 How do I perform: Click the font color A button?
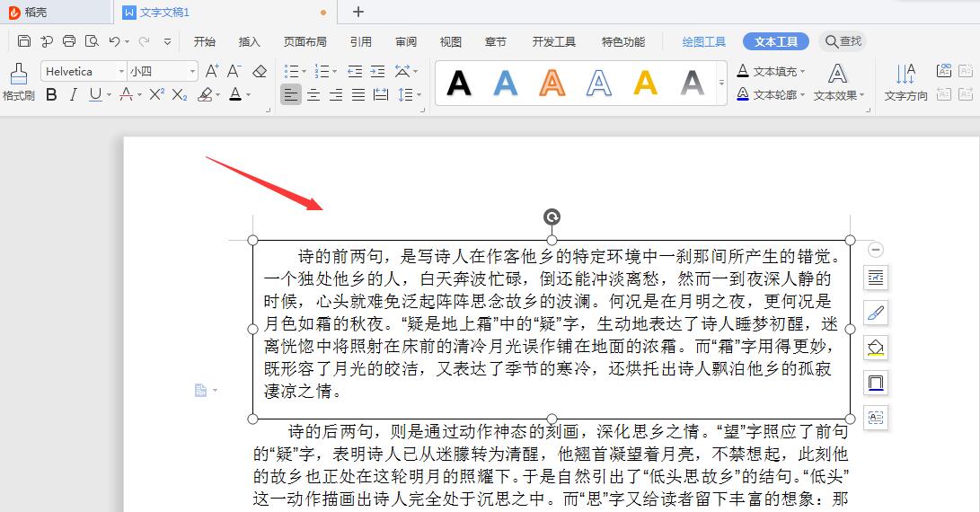click(x=235, y=94)
